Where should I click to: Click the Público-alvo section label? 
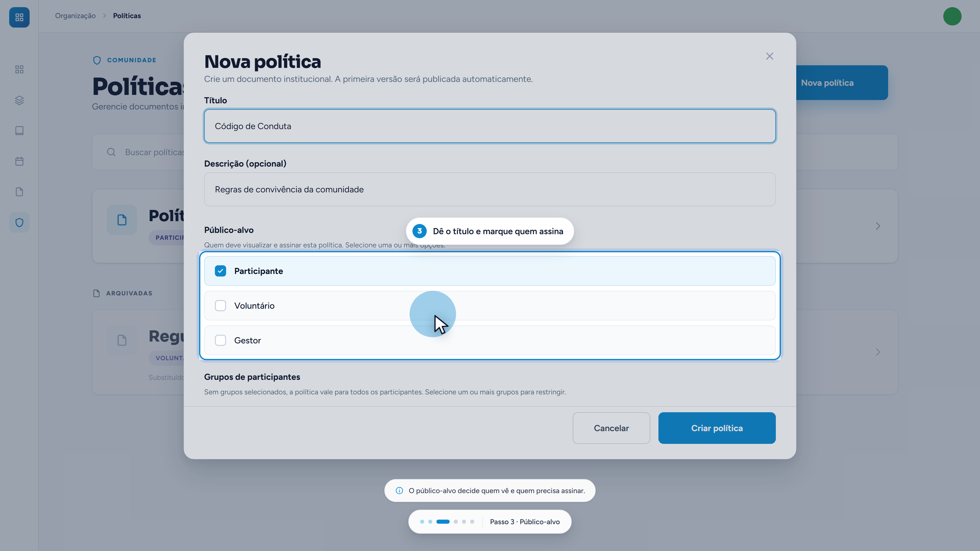click(229, 230)
